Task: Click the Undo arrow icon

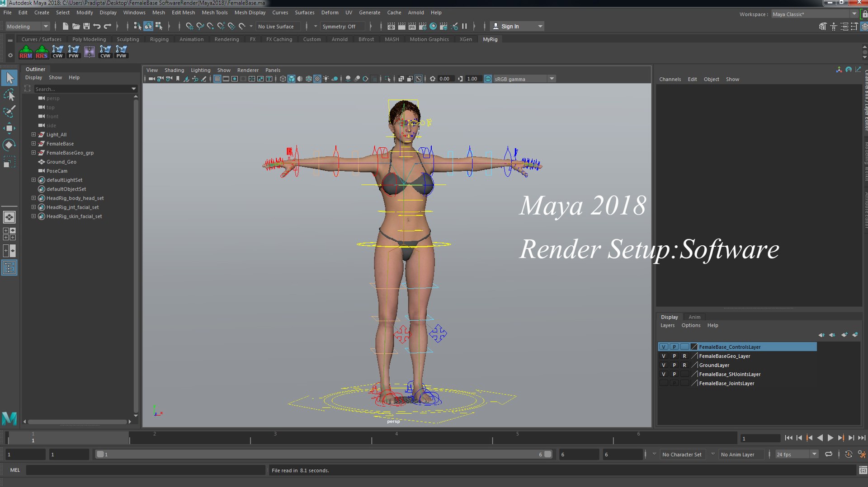Action: pos(97,26)
